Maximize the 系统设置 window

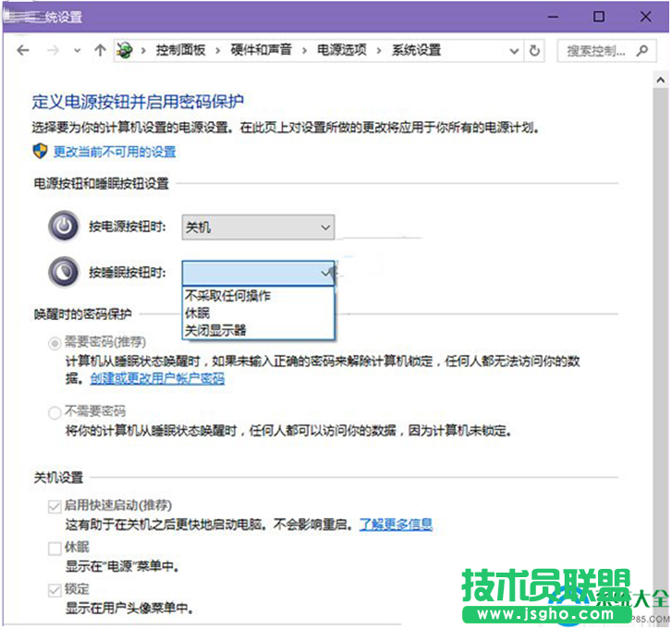point(599,17)
